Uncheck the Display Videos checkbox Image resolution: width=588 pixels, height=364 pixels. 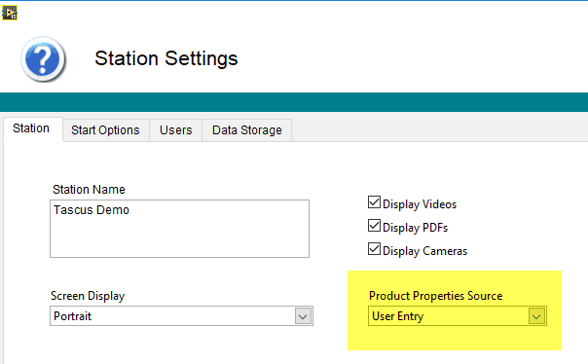(374, 202)
